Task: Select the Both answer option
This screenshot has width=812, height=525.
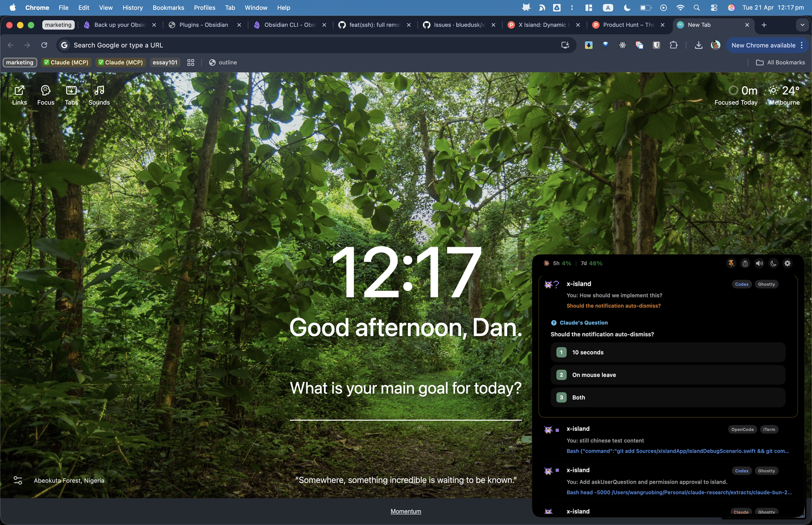Action: [668, 398]
